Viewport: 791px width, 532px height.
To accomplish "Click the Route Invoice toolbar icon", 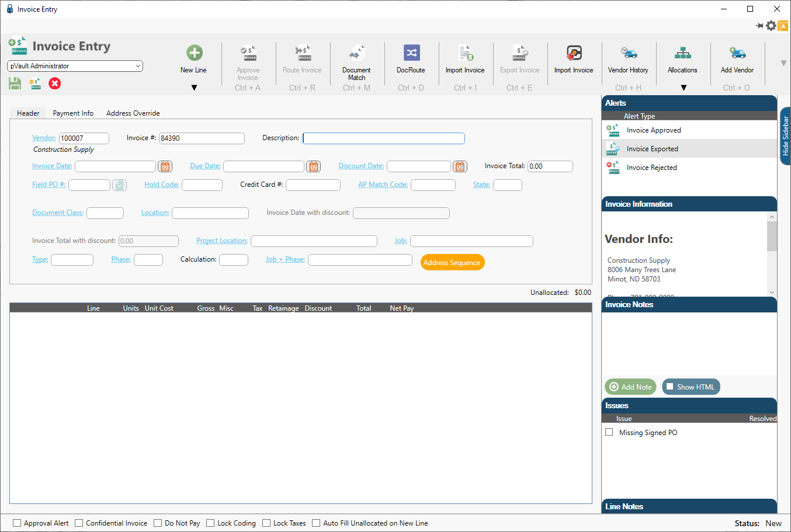I will click(x=303, y=53).
